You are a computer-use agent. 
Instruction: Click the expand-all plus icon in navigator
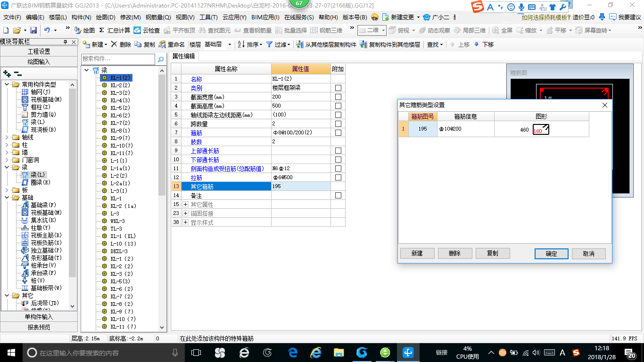pos(7,74)
